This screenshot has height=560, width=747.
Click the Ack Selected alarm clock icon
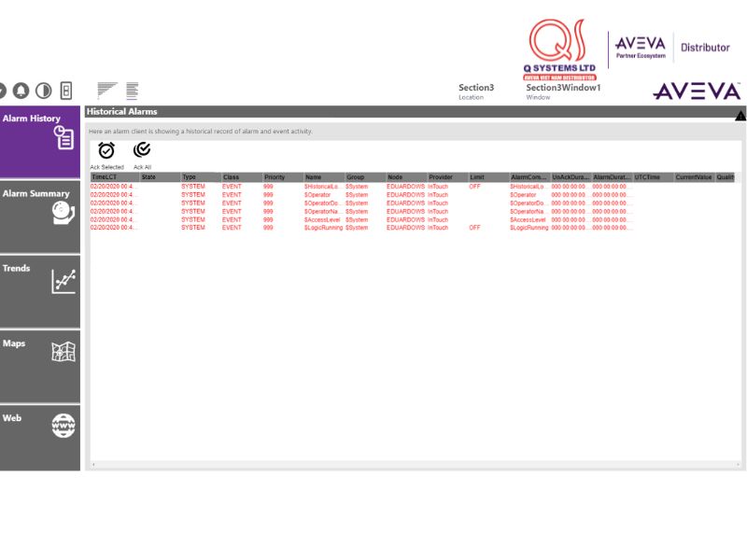106,150
